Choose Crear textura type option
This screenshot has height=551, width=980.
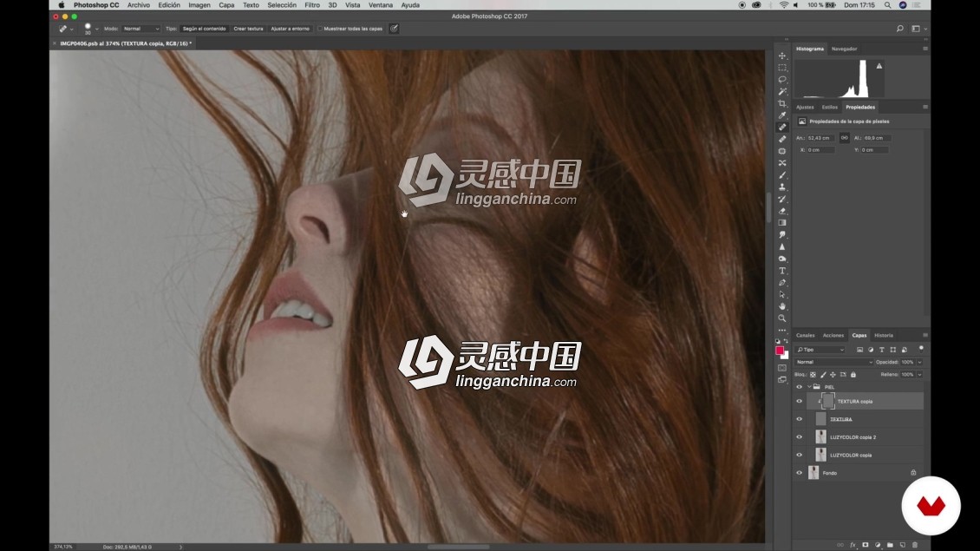tap(248, 29)
